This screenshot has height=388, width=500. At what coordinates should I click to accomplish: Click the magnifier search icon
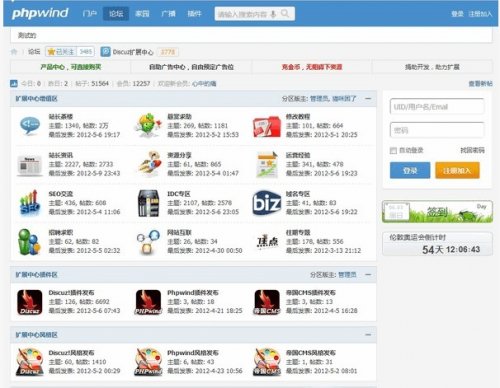coord(285,14)
